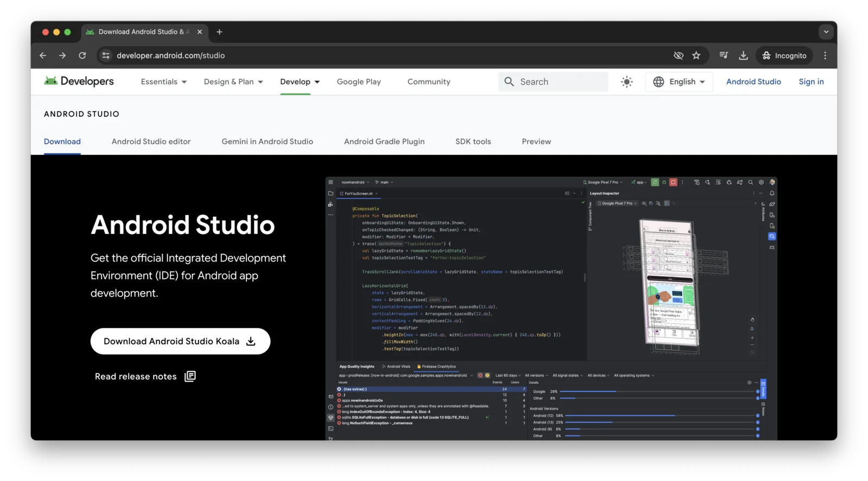This screenshot has height=481, width=868.
Task: Click Download Android Studio Koala button
Action: pyautogui.click(x=180, y=341)
